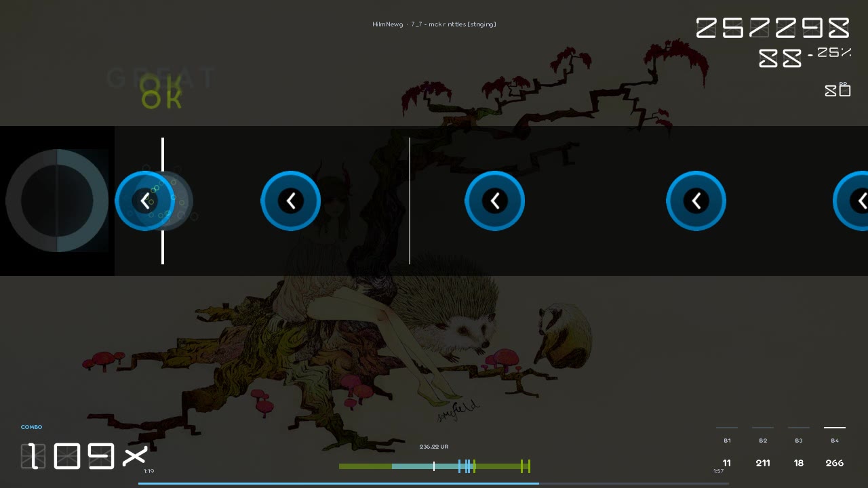Click the B1 key counter showing 11
The image size is (868, 488).
(x=727, y=448)
